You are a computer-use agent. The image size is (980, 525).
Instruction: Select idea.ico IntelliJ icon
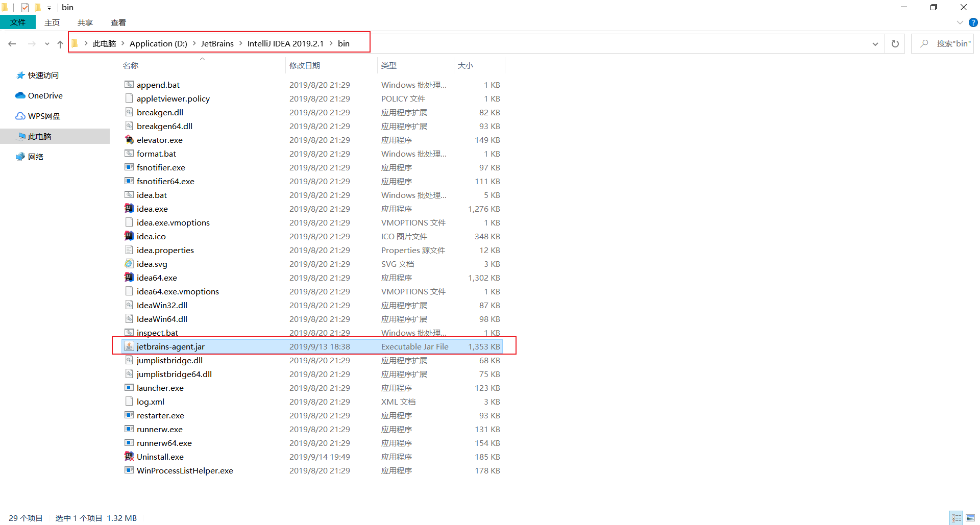coord(129,236)
